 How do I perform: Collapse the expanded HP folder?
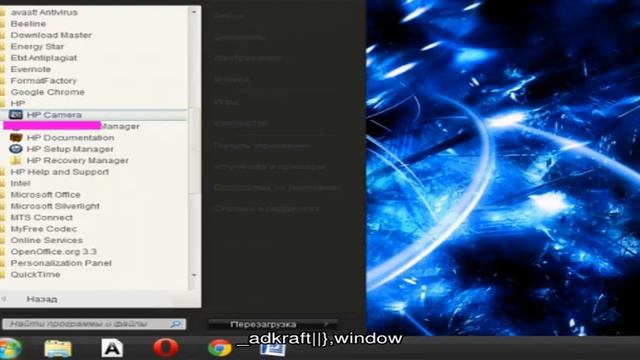(18, 104)
